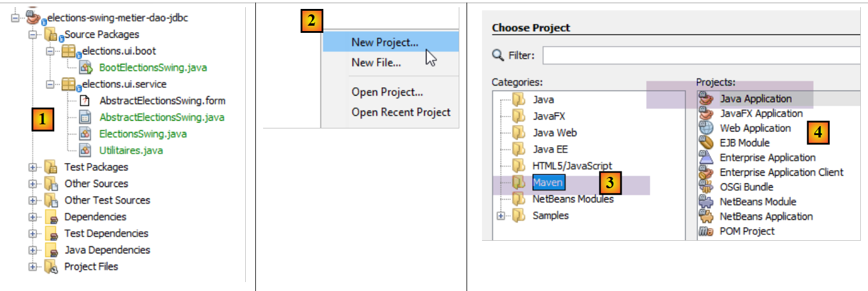Click the Web Application globe icon
This screenshot has width=868, height=291.
click(706, 128)
